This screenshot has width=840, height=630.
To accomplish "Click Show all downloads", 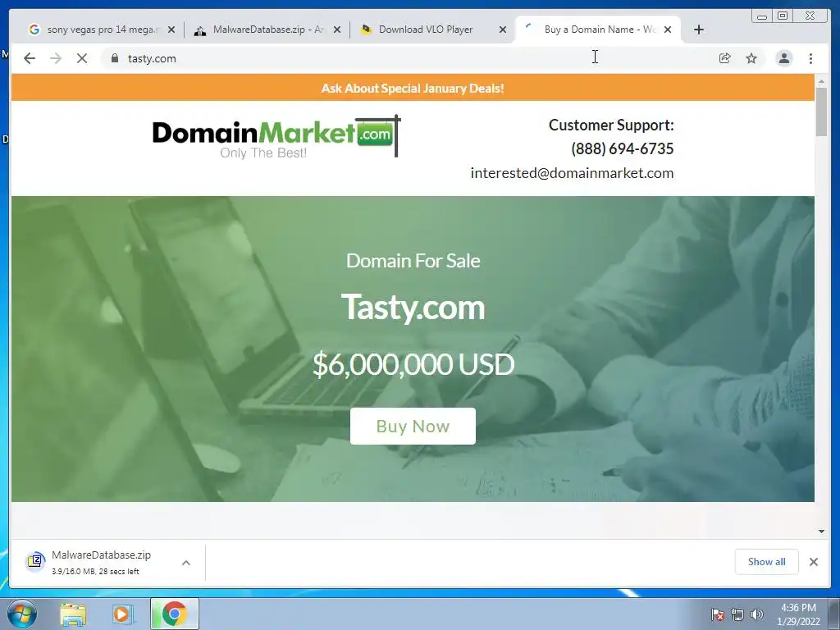I will click(767, 561).
